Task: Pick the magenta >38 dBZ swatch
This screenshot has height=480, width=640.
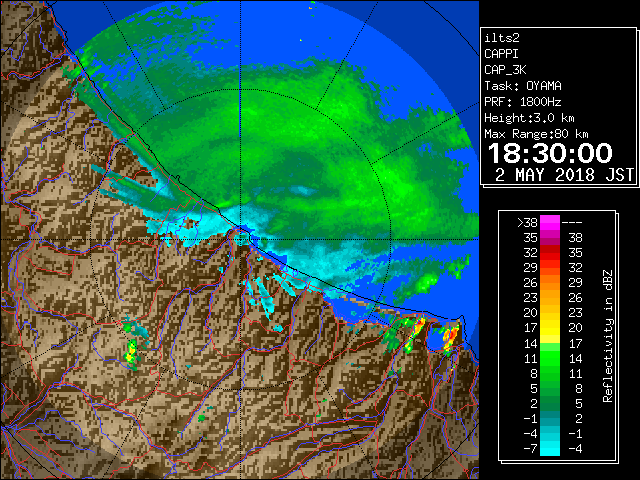Action: click(550, 223)
